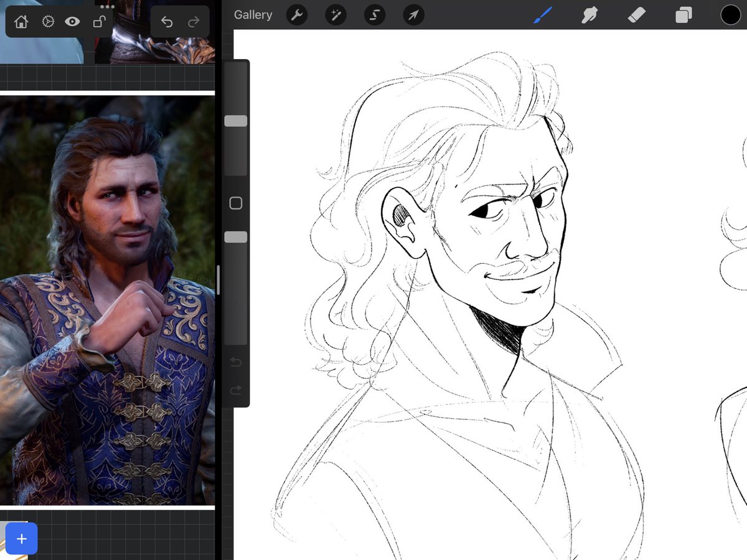Open the Adjustments magic wand menu

pos(336,14)
